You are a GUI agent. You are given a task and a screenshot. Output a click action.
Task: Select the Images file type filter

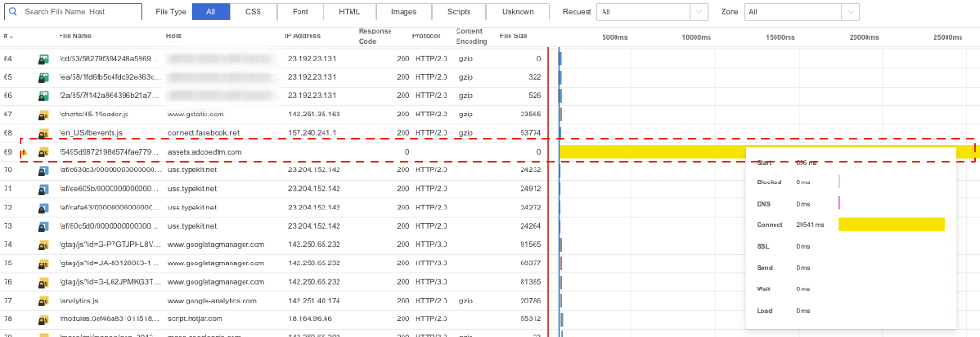[x=404, y=12]
